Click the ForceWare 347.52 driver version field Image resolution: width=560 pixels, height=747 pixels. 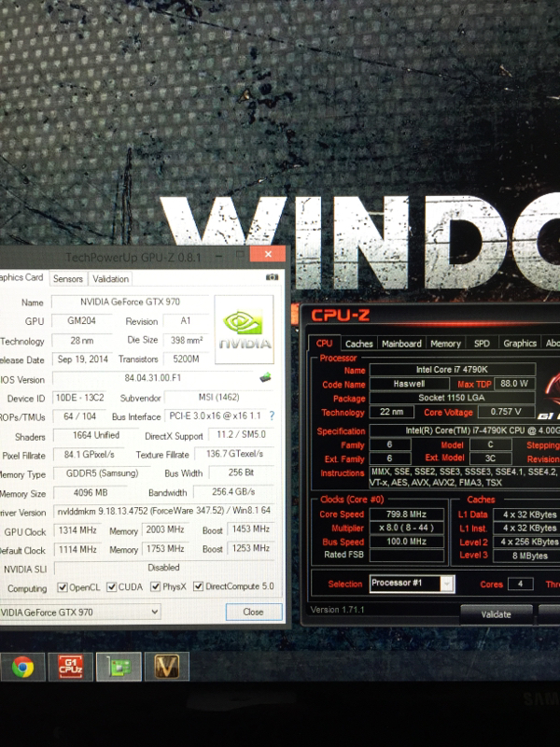[164, 511]
